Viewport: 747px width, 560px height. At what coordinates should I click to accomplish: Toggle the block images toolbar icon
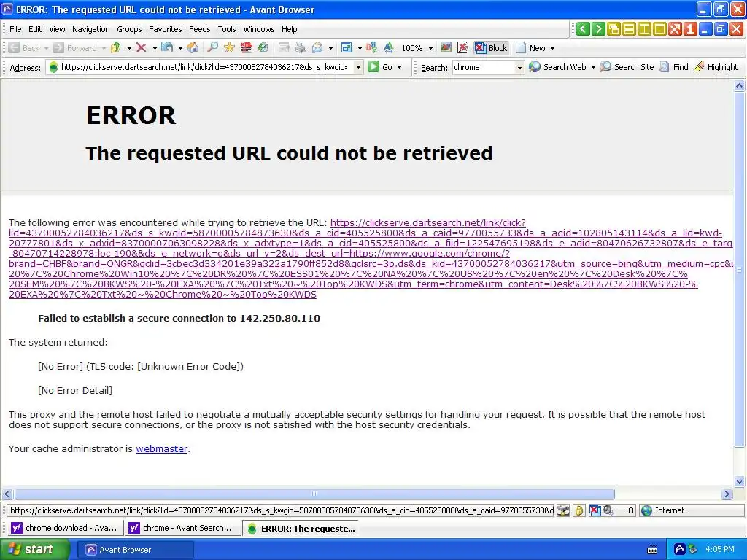[x=446, y=47]
